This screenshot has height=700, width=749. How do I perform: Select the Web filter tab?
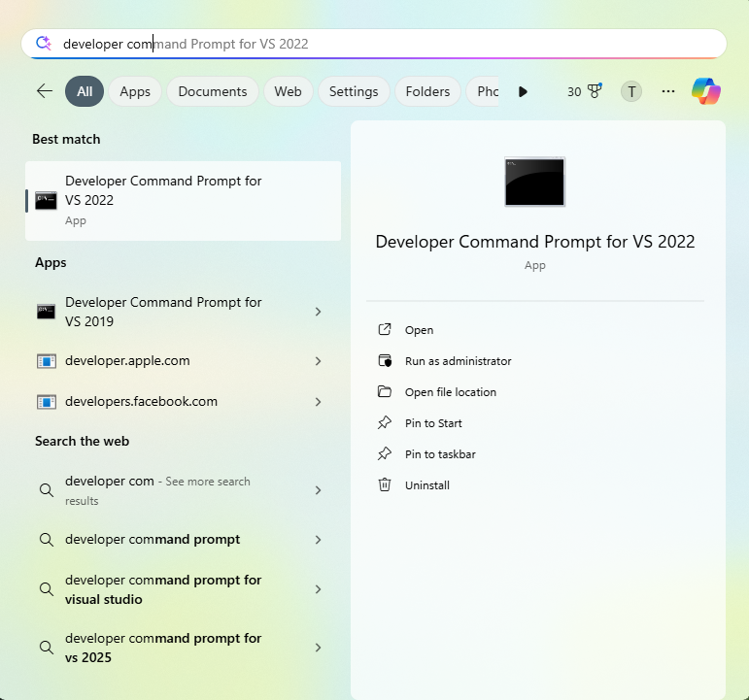coord(288,91)
